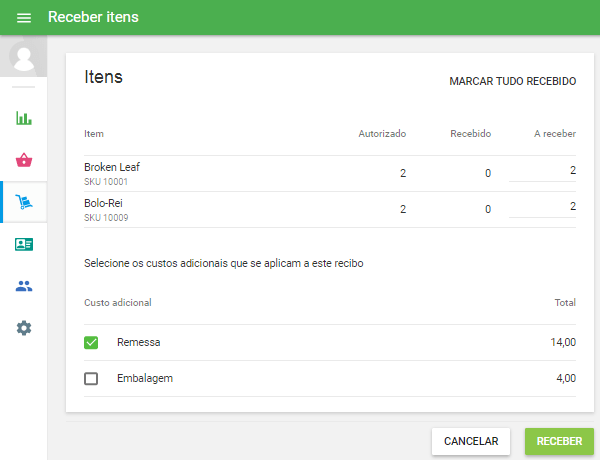Open the settings gear icon
Image resolution: width=600 pixels, height=460 pixels.
coord(24,328)
